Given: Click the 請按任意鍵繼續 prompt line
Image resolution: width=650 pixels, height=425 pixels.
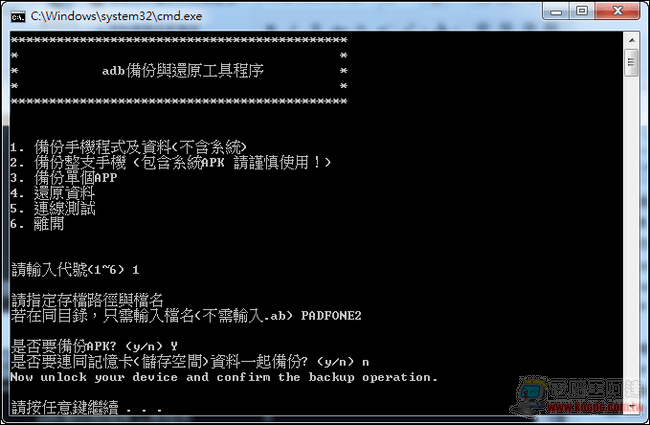Looking at the screenshot, I should tap(86, 407).
